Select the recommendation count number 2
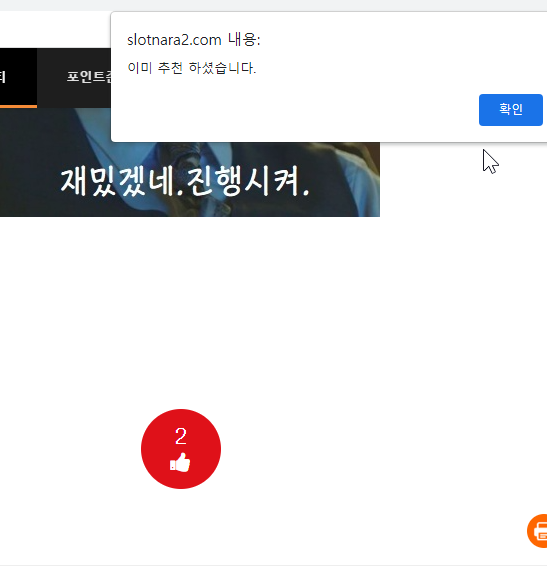547x570 pixels. [181, 436]
